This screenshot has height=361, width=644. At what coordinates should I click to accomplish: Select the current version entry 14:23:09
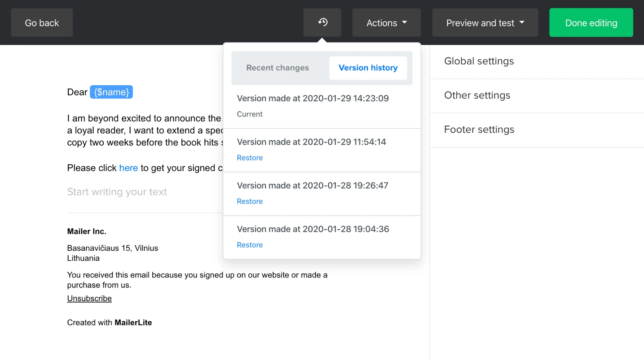coord(312,99)
